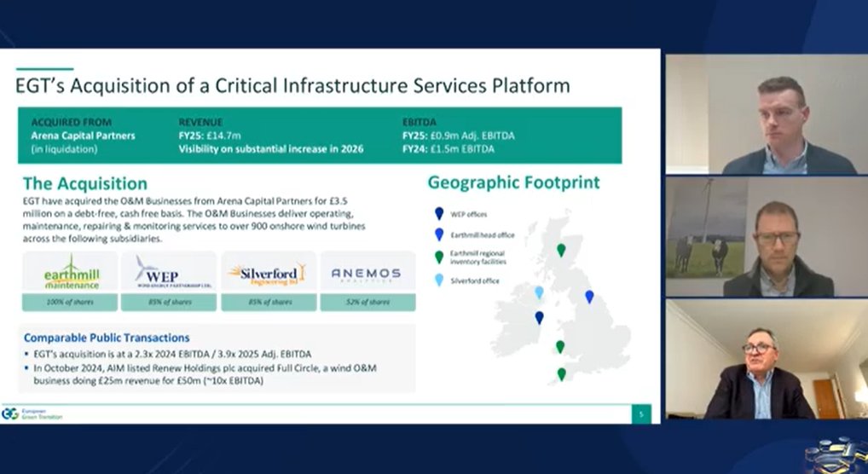Select the Silverford office legend pin
868x474 pixels.
click(x=439, y=280)
